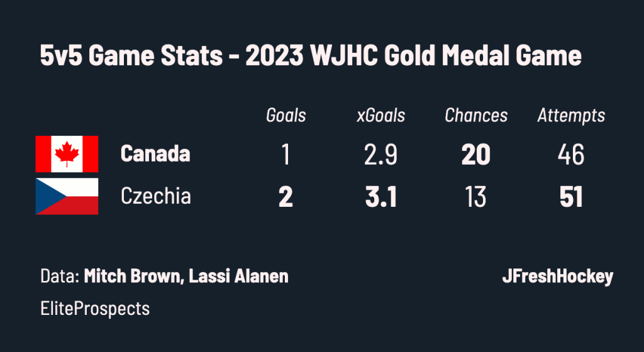Click Canada's xGoals value 2.9
This screenshot has height=352, width=644.
click(380, 155)
